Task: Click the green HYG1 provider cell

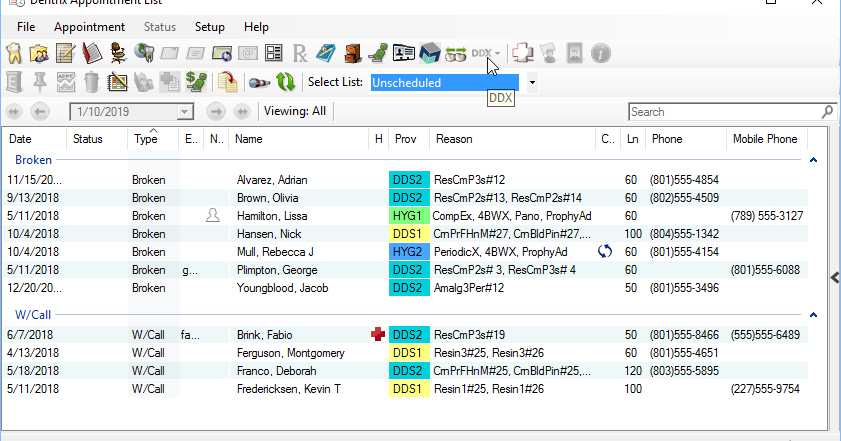Action: click(409, 216)
